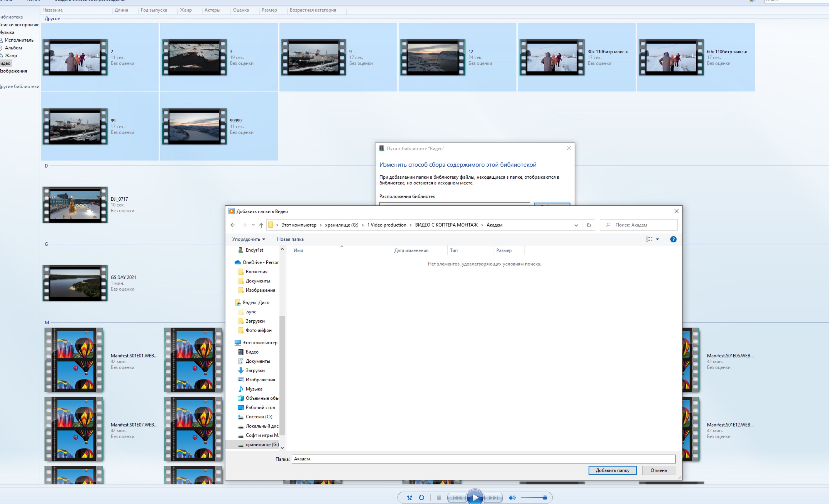Refresh the folder address bar

pos(589,225)
